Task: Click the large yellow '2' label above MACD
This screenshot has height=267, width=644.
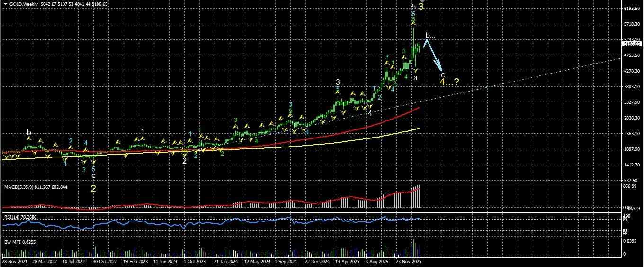Action: tap(93, 189)
